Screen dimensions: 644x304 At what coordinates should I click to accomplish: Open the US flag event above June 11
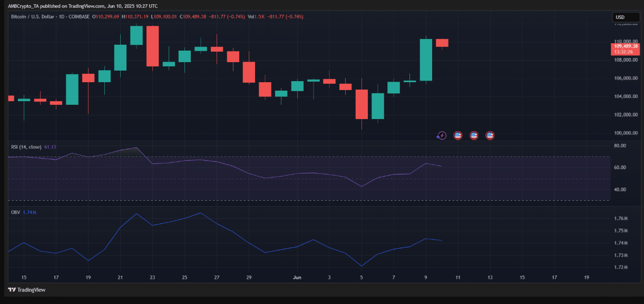pos(458,135)
